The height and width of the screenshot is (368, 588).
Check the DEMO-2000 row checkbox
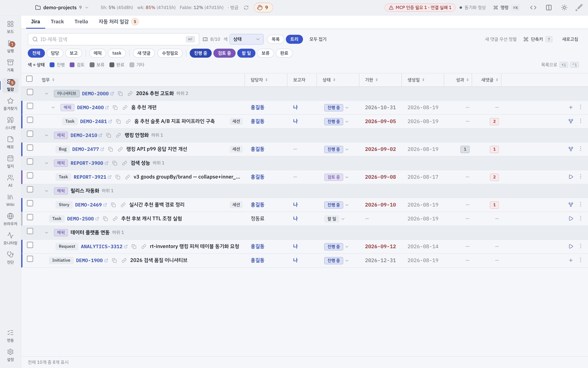(x=30, y=92)
